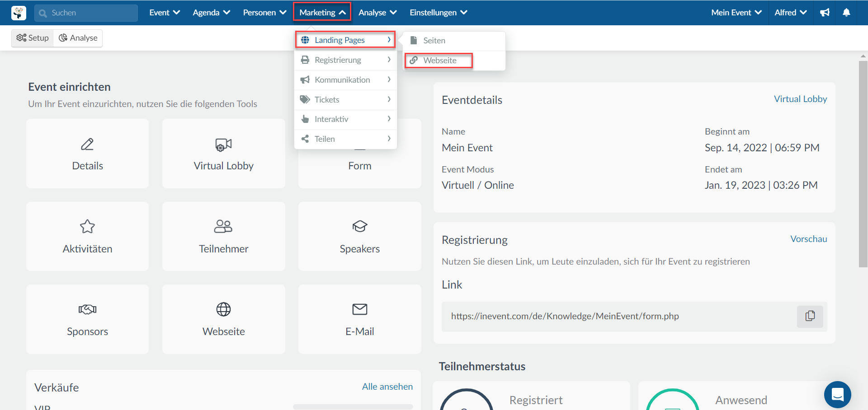Click the vertical page scrollbar
Viewport: 868px width, 410px height.
click(863, 164)
